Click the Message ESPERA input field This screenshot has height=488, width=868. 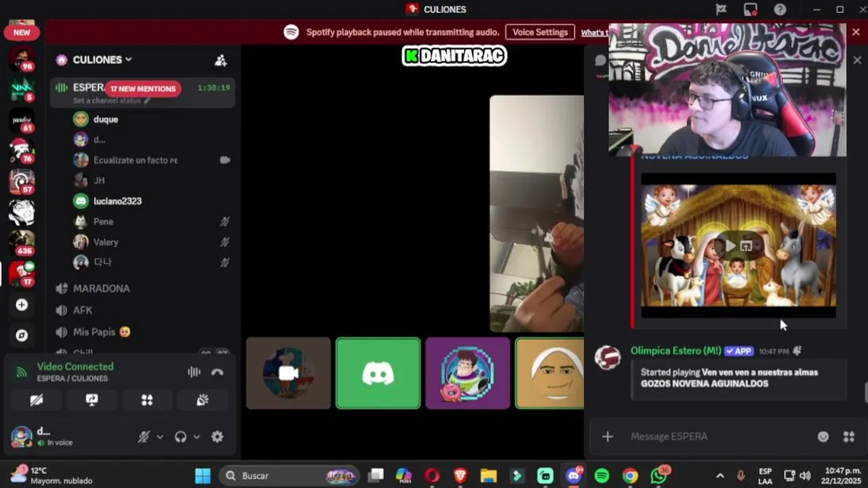719,436
